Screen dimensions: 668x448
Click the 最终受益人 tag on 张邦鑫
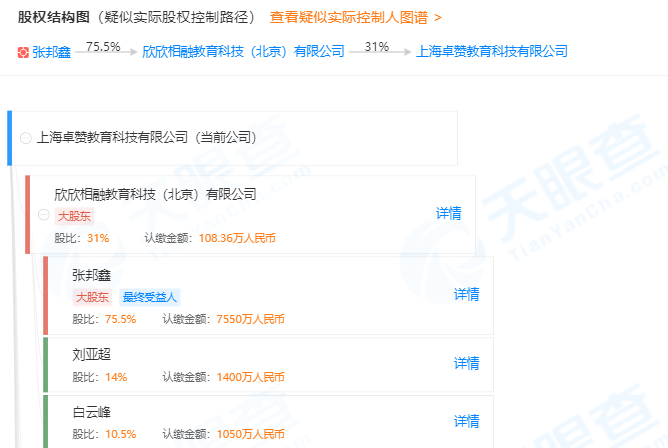149,297
